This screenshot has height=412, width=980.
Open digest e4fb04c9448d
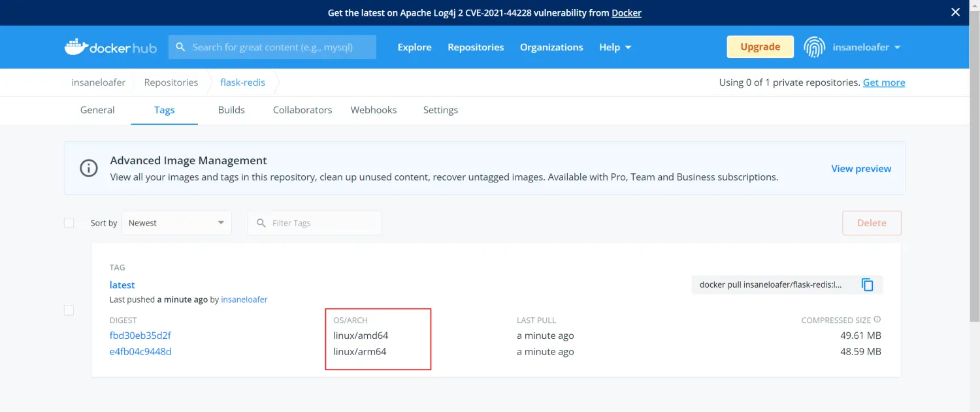[x=140, y=351]
